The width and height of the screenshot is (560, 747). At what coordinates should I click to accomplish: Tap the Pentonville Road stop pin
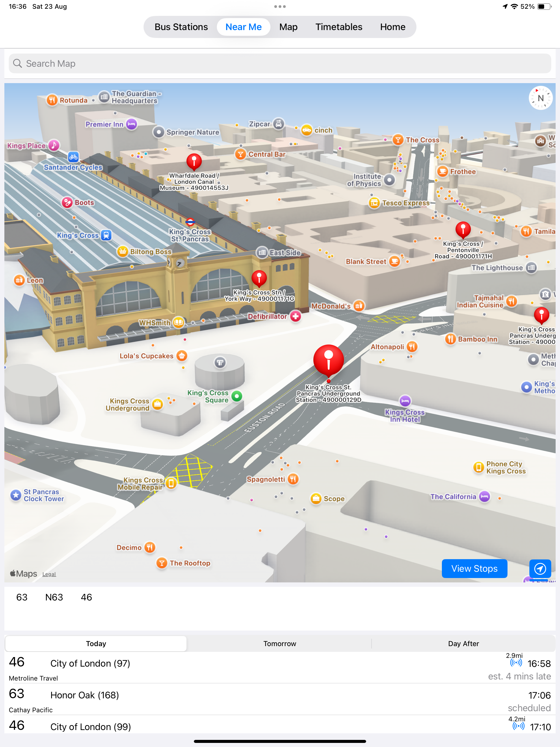coord(463,230)
